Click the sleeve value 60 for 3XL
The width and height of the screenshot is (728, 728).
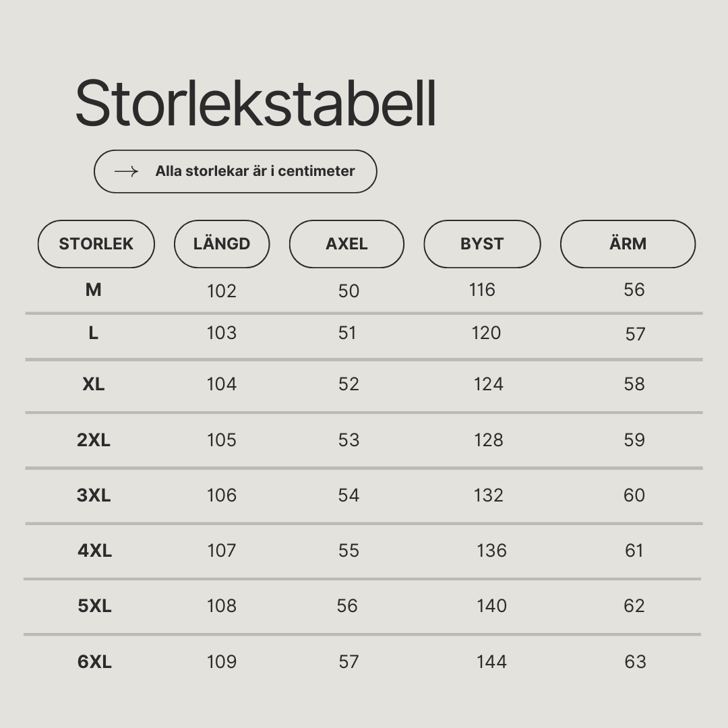[x=634, y=495]
